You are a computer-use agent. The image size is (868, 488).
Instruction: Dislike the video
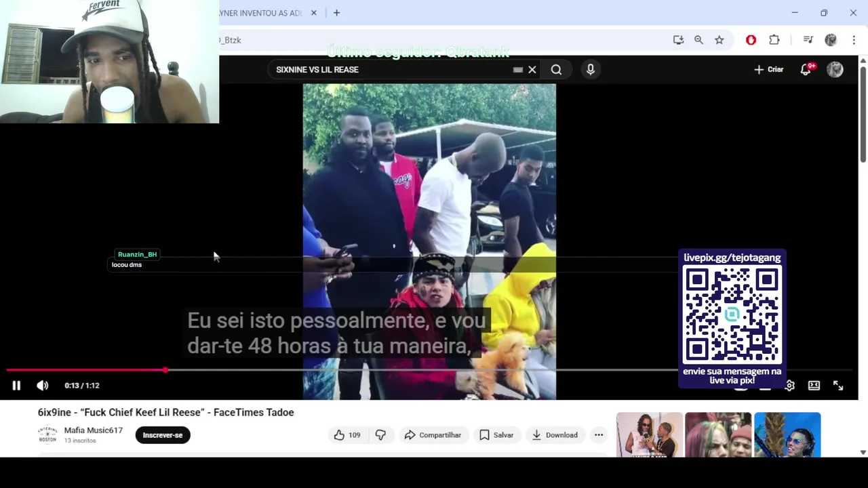pyautogui.click(x=381, y=435)
